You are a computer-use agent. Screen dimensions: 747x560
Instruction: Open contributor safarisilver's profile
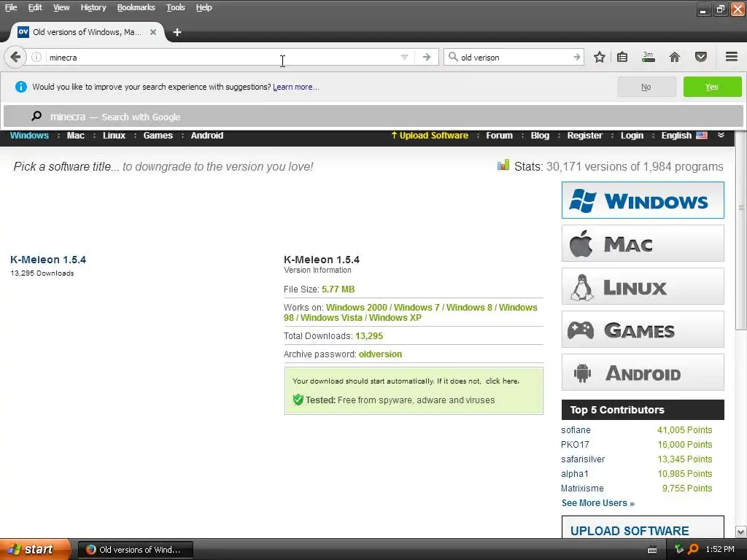pos(583,459)
